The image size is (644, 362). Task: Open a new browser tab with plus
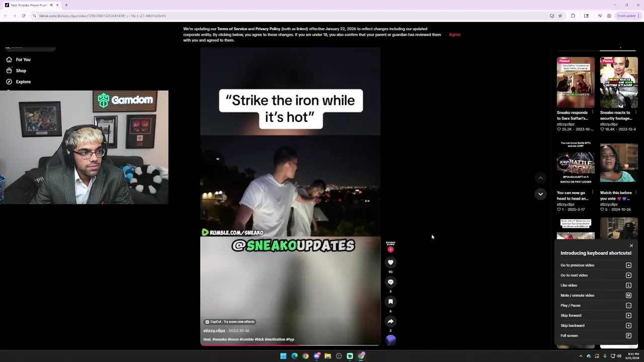(x=66, y=5)
